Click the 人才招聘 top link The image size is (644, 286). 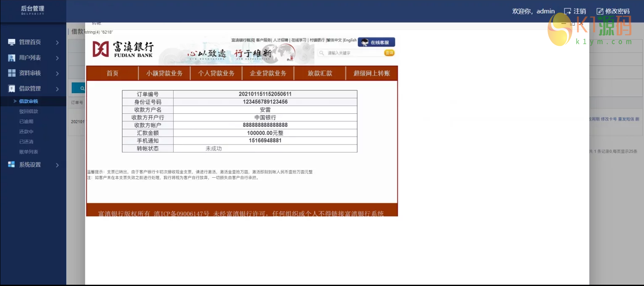(281, 40)
